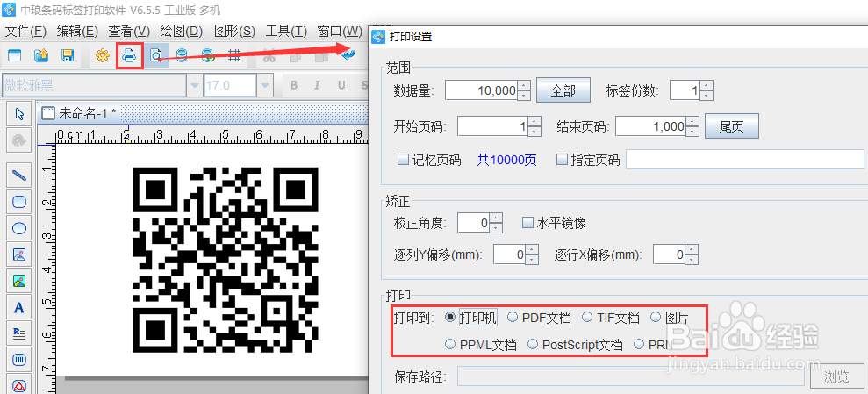Open the font size dropdown arrow
Image resolution: width=868 pixels, height=394 pixels.
264,86
